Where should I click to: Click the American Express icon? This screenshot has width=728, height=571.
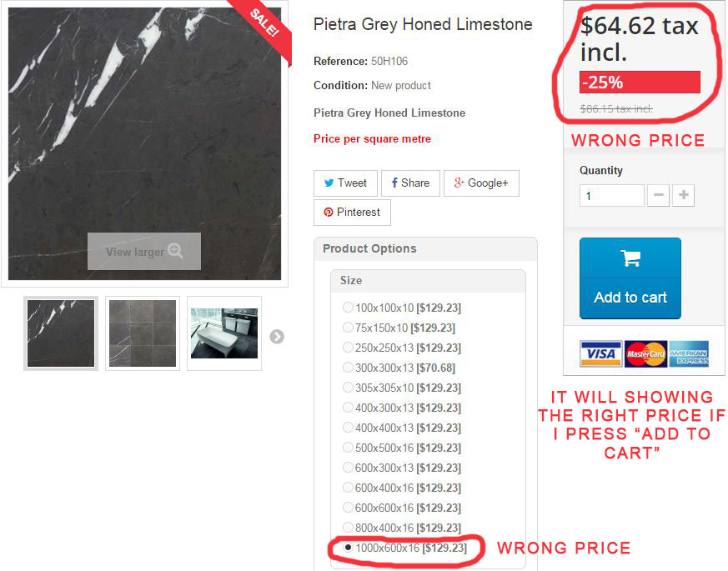(689, 353)
